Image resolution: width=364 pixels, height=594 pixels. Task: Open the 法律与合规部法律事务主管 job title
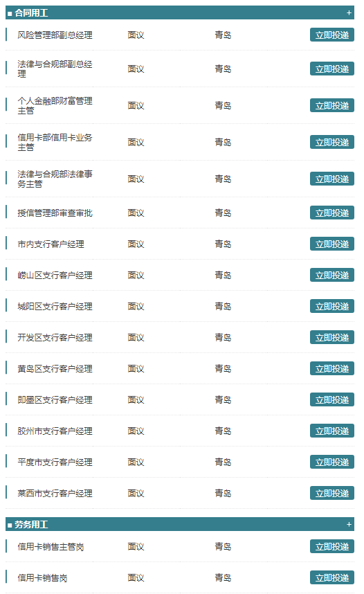55,179
